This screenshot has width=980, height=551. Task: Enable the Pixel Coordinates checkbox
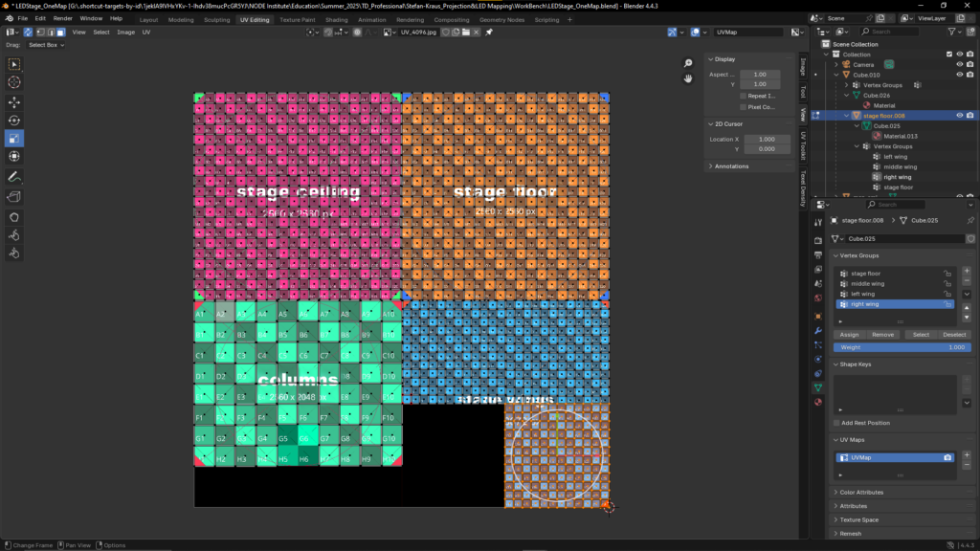pos(743,107)
